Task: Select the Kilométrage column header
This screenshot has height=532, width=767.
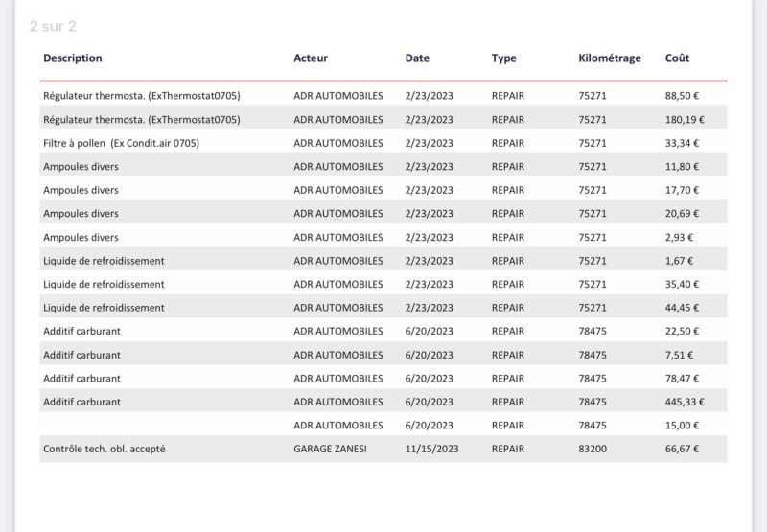Action: 610,58
